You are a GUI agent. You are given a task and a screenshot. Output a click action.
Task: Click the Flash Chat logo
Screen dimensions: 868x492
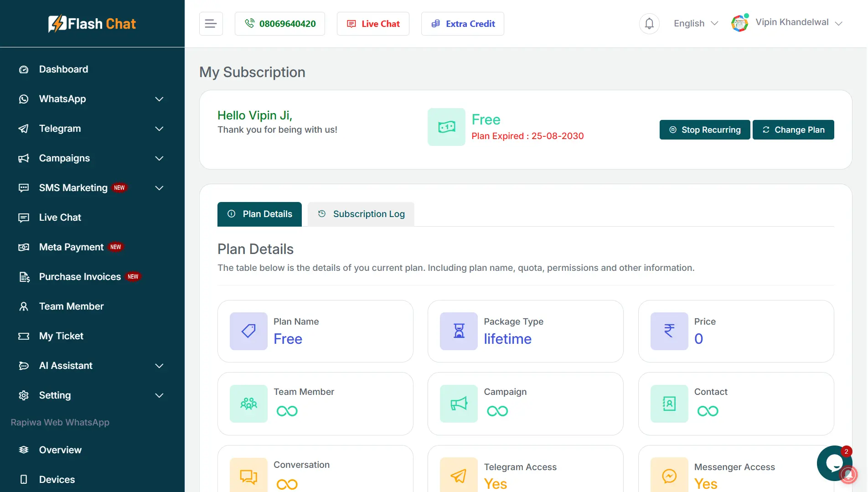92,24
